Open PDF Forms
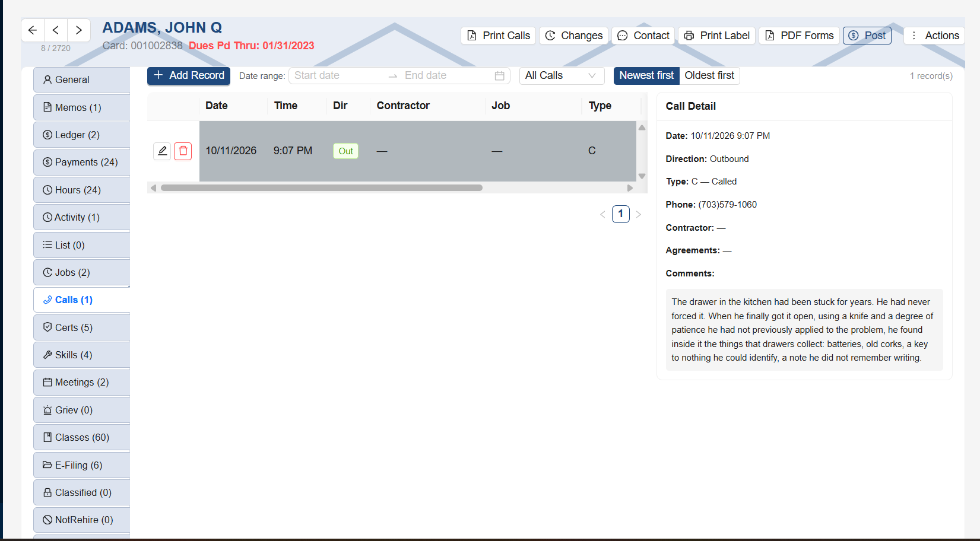This screenshot has width=980, height=541. pos(800,36)
